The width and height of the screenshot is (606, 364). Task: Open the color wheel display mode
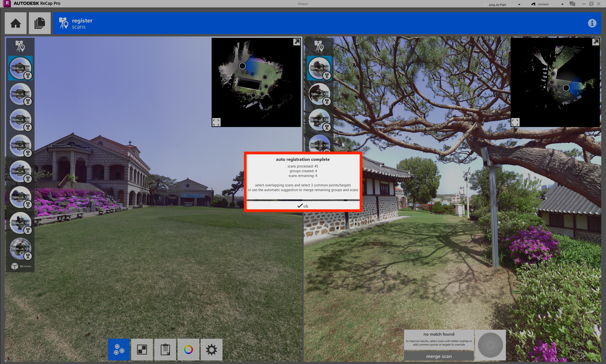(188, 349)
